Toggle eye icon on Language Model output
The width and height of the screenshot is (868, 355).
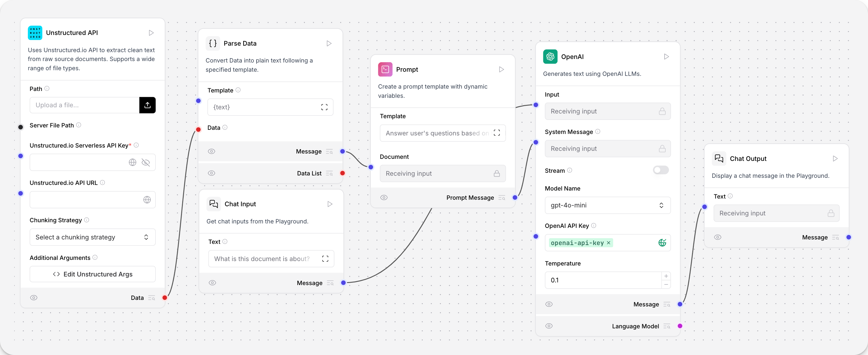[x=549, y=326]
